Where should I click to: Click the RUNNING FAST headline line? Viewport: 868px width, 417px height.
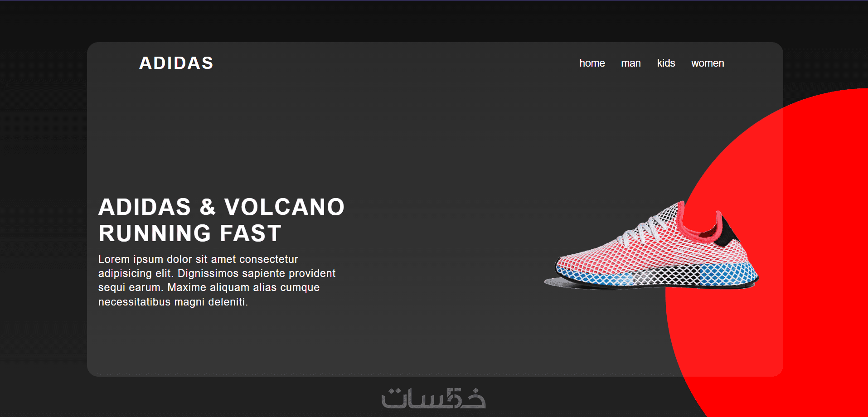pos(190,233)
